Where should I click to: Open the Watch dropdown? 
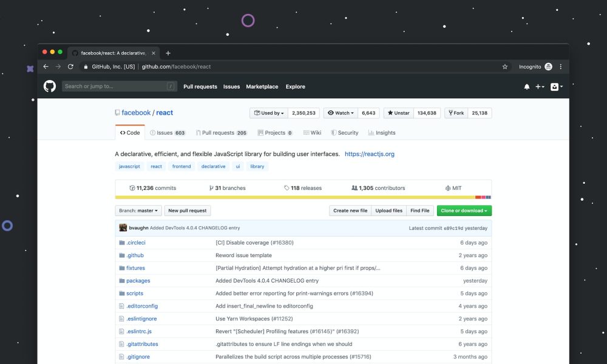pos(341,113)
